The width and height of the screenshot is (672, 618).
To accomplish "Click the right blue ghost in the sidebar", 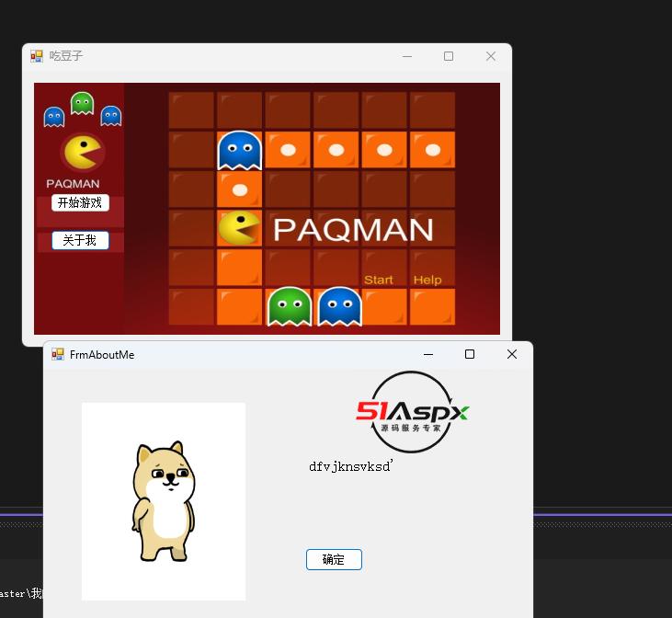I will (111, 116).
